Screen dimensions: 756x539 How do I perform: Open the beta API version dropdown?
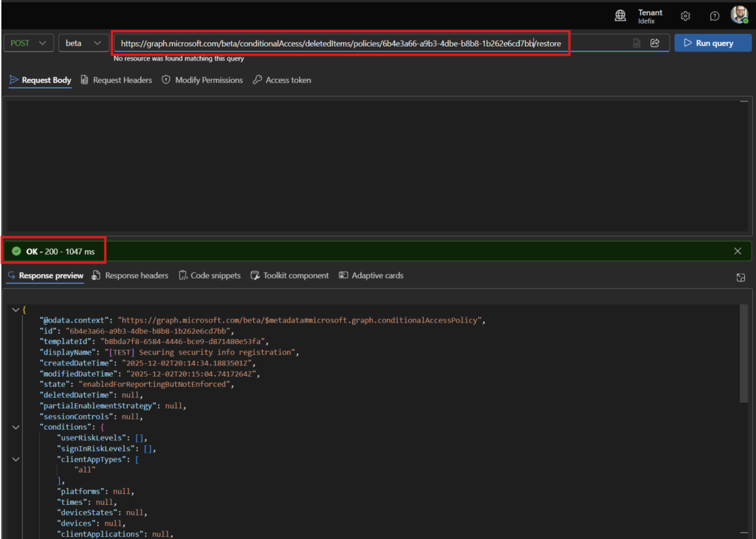[83, 43]
